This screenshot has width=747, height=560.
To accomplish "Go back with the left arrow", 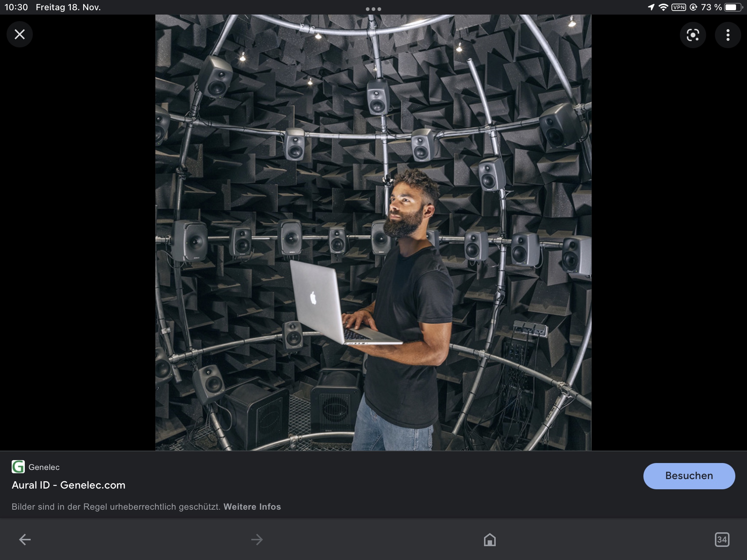I will coord(25,540).
